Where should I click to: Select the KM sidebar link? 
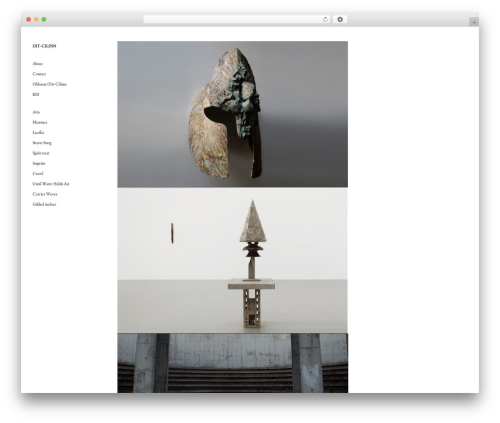coord(36,95)
